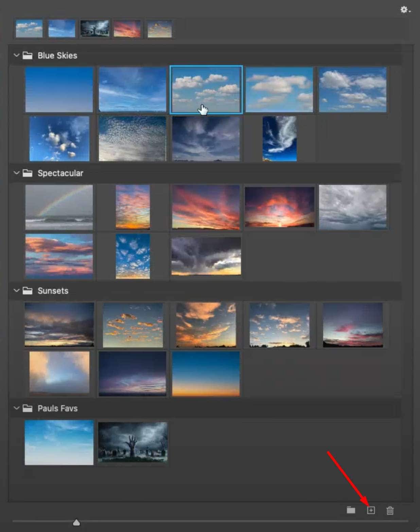Click the Blue Skies folder icon
Image resolution: width=420 pixels, height=532 pixels.
point(28,55)
